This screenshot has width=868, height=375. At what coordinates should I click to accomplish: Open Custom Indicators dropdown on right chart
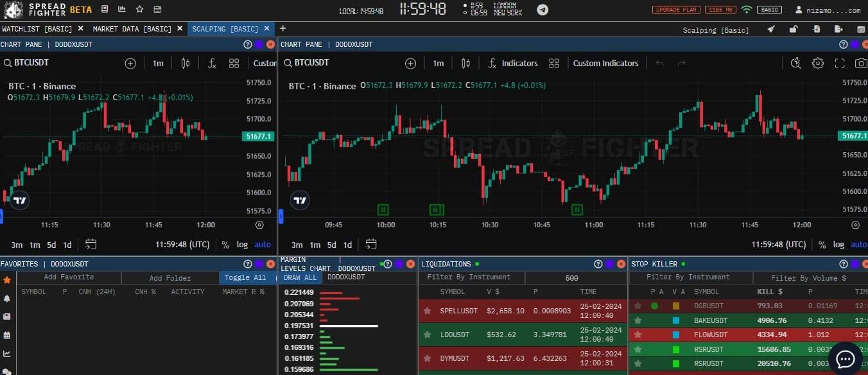605,63
